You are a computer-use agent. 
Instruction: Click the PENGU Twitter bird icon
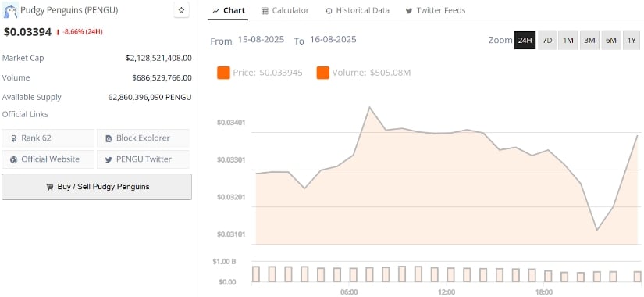[x=109, y=159]
